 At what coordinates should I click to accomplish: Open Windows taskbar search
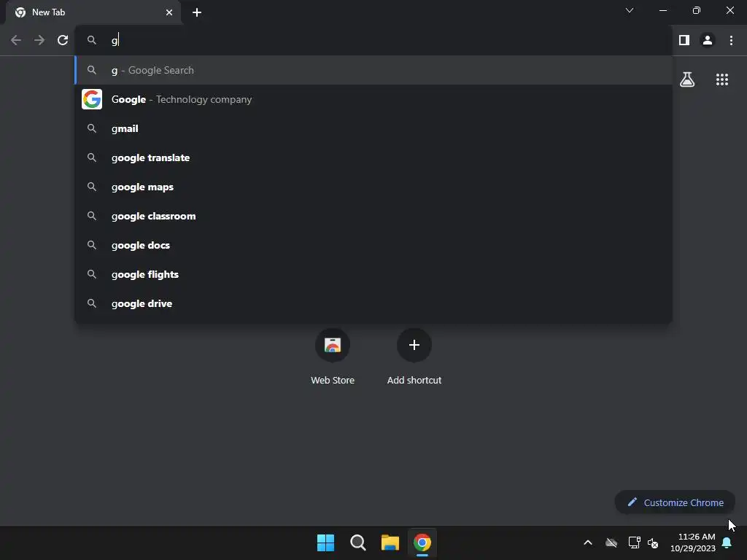357,542
